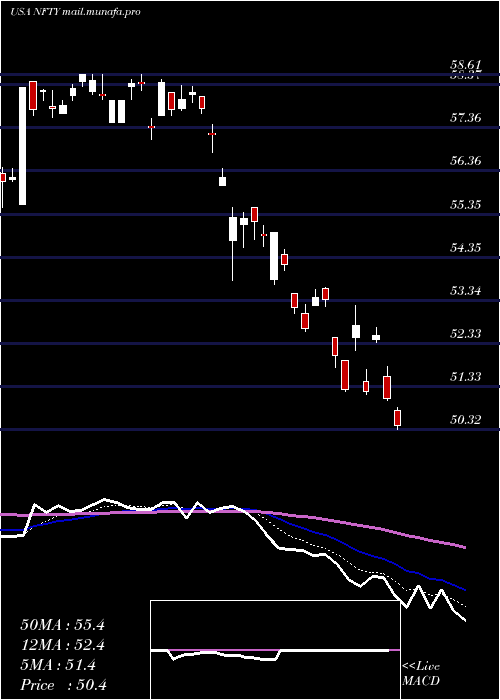Click the 53.34 price axis label
500x700 pixels.
(x=465, y=291)
